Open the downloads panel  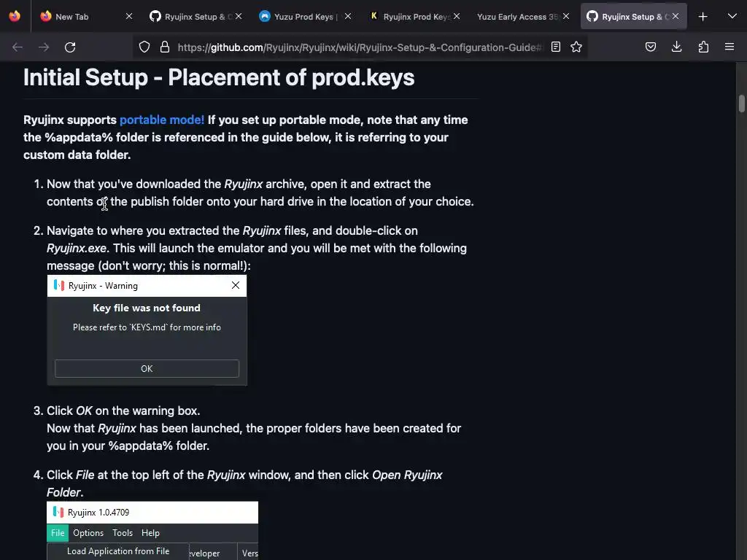pos(677,47)
